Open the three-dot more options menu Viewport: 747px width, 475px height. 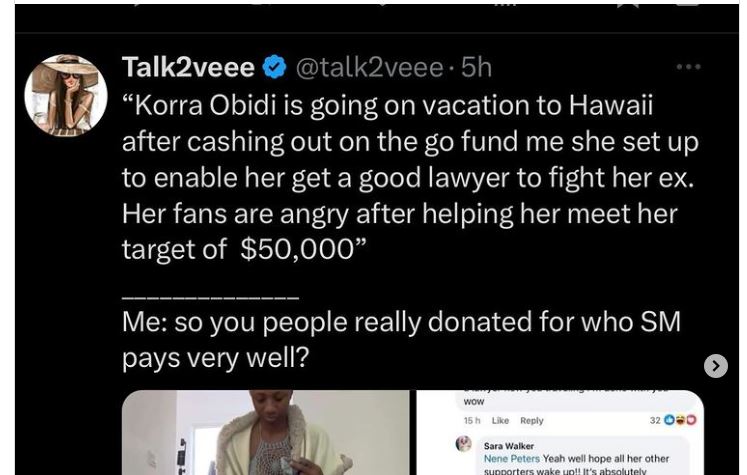click(688, 67)
